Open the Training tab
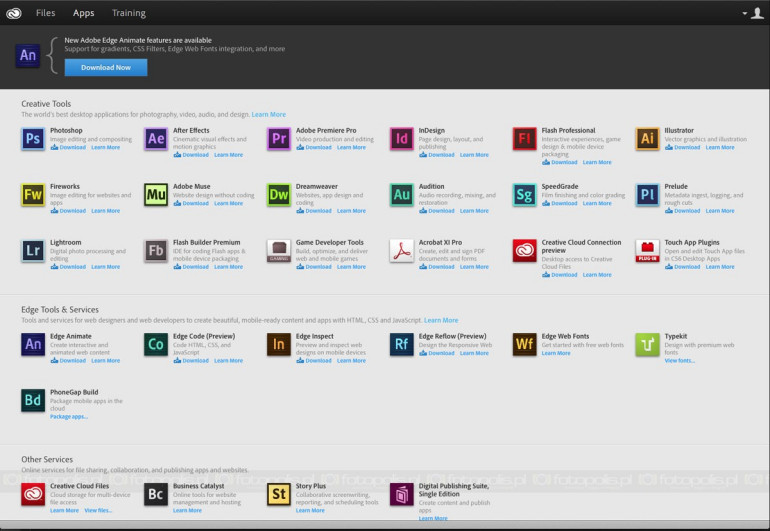Screen dimensions: 770x531 (x=129, y=13)
